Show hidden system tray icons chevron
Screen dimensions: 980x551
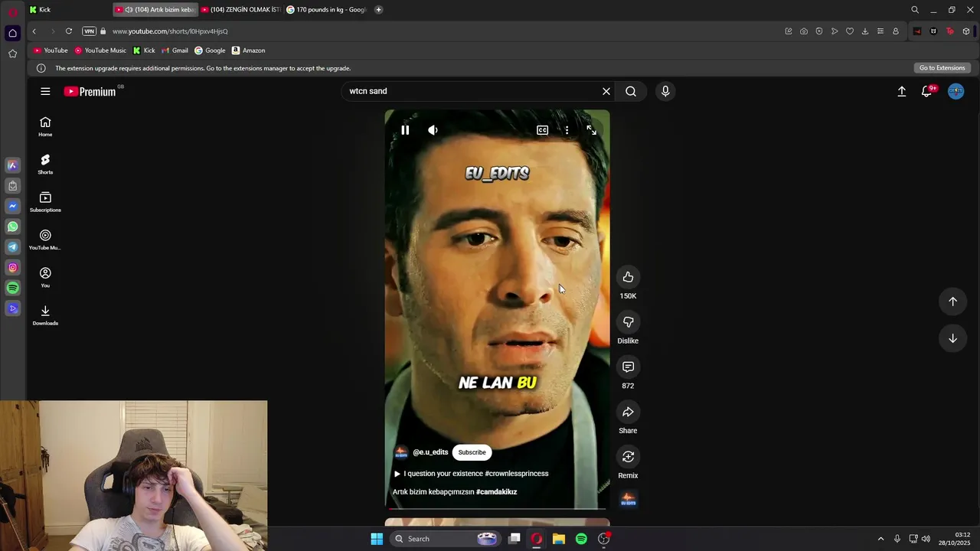[x=880, y=539]
